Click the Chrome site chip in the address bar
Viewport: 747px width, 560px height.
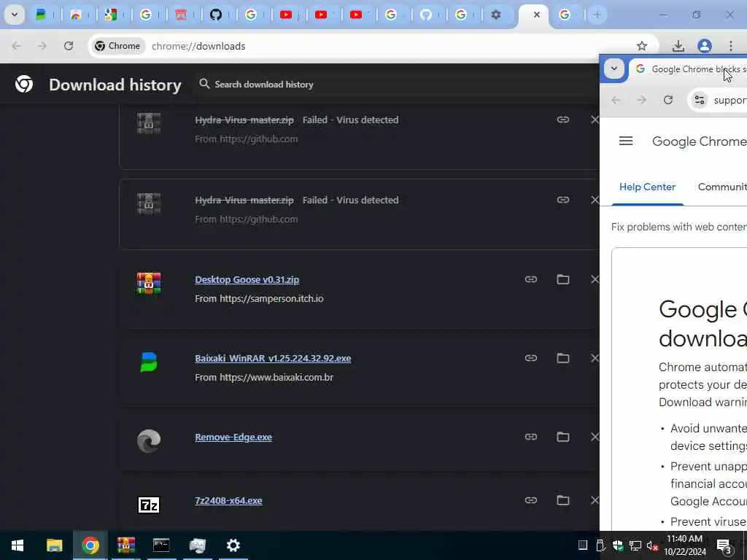pyautogui.click(x=117, y=46)
